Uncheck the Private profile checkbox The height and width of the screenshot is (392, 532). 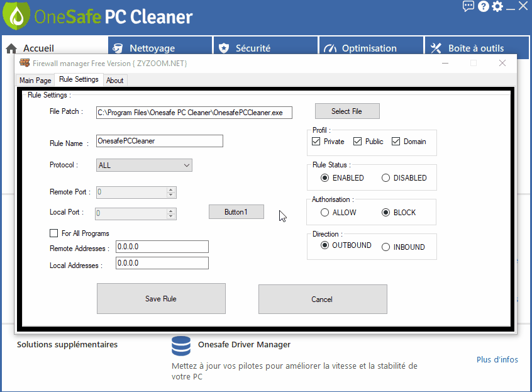[x=316, y=142]
